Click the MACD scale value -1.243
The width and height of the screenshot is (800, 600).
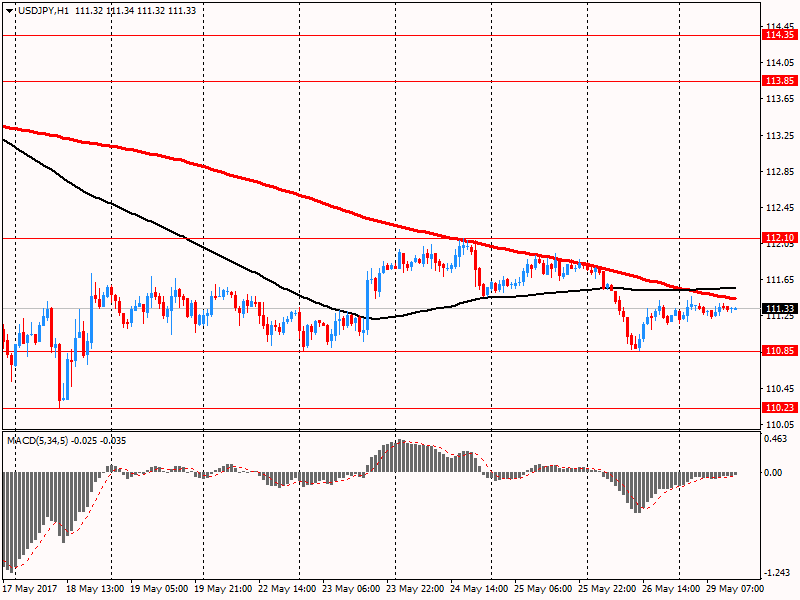pos(777,572)
